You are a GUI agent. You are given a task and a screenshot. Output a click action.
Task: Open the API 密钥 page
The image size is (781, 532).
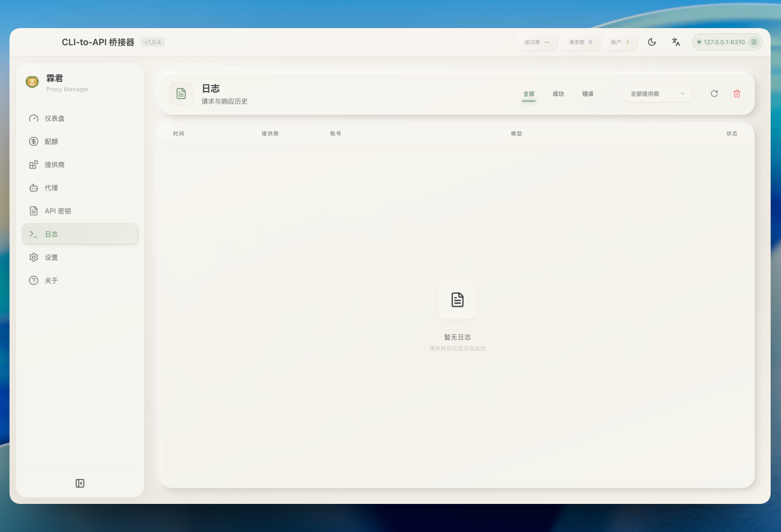click(80, 211)
